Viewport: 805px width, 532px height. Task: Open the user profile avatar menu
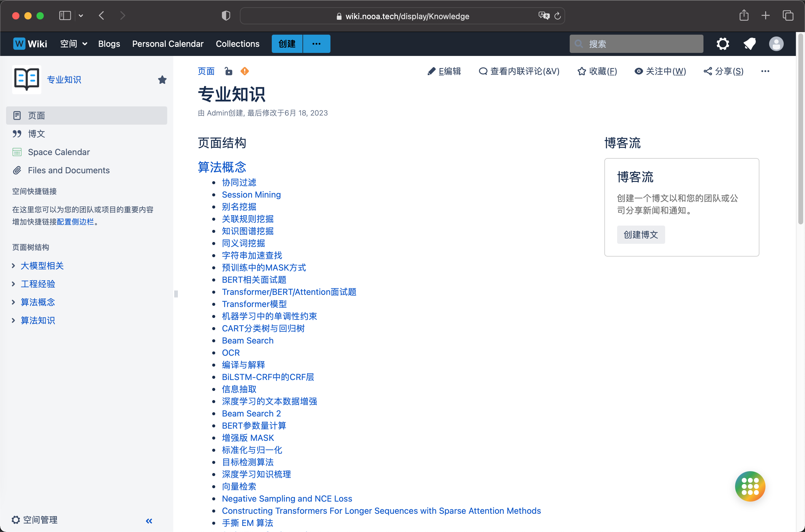pyautogui.click(x=776, y=44)
